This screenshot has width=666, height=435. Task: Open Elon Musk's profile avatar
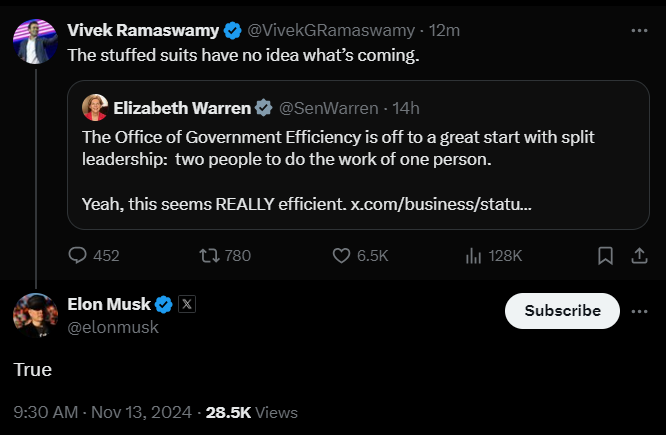point(34,315)
